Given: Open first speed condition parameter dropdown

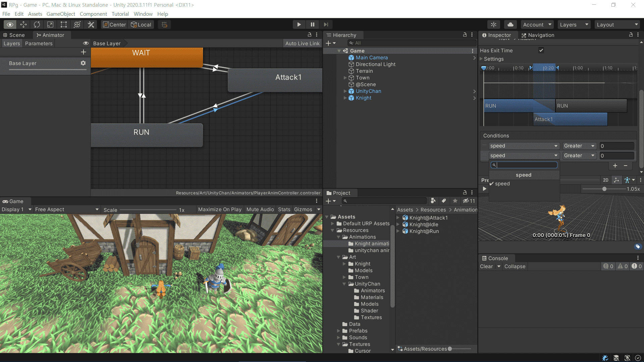Looking at the screenshot, I should (x=524, y=146).
